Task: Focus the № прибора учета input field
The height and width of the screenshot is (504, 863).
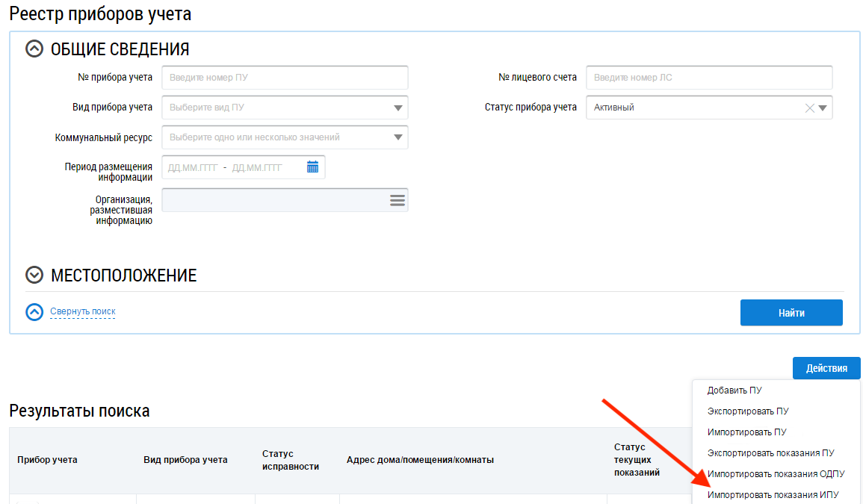Action: click(285, 78)
